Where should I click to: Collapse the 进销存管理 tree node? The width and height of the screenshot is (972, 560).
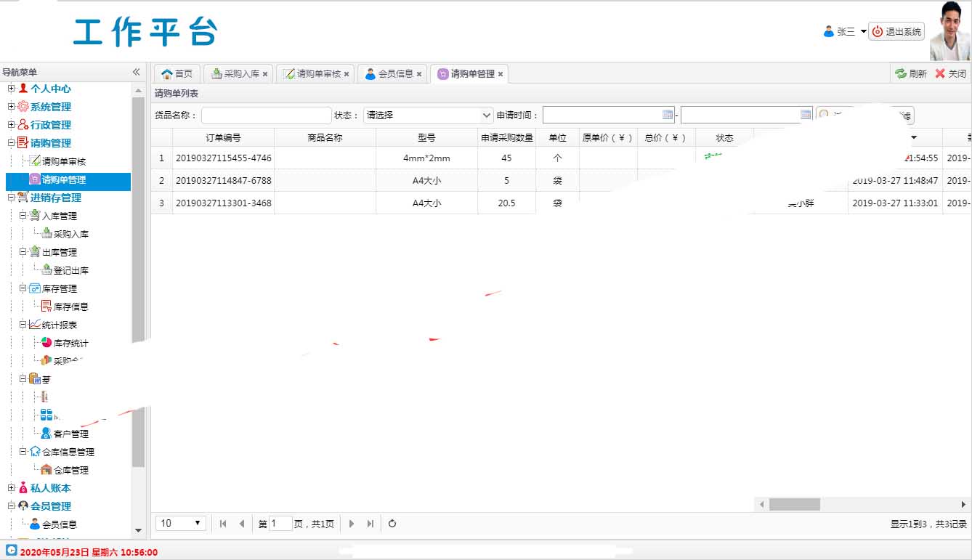[x=11, y=198]
